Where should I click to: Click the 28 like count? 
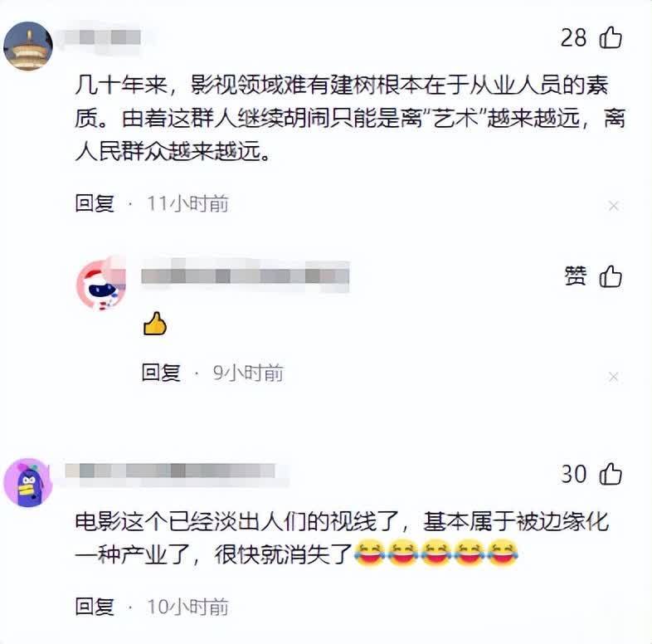tap(573, 38)
